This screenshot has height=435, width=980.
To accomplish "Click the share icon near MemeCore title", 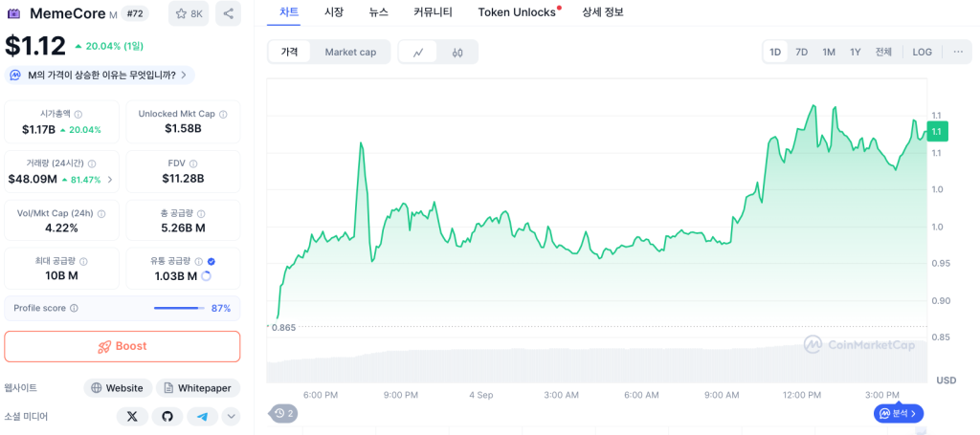I will [x=228, y=13].
